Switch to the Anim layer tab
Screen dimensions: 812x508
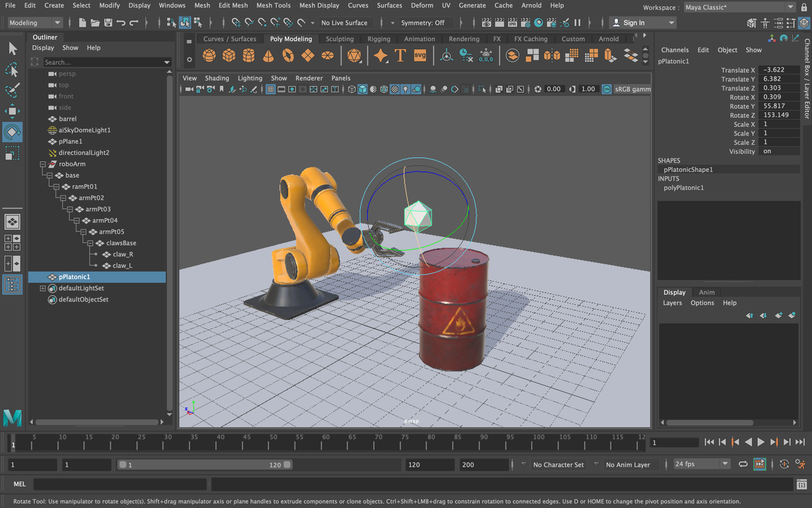(706, 293)
